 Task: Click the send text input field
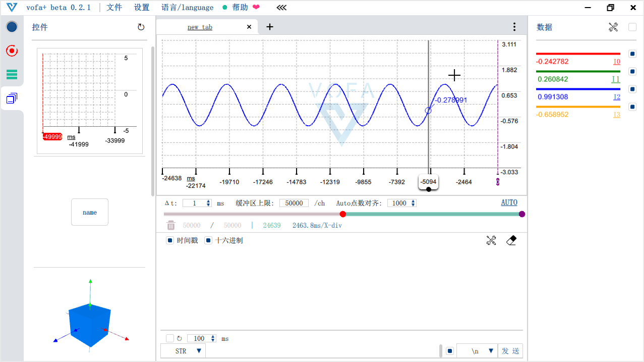point(322,351)
